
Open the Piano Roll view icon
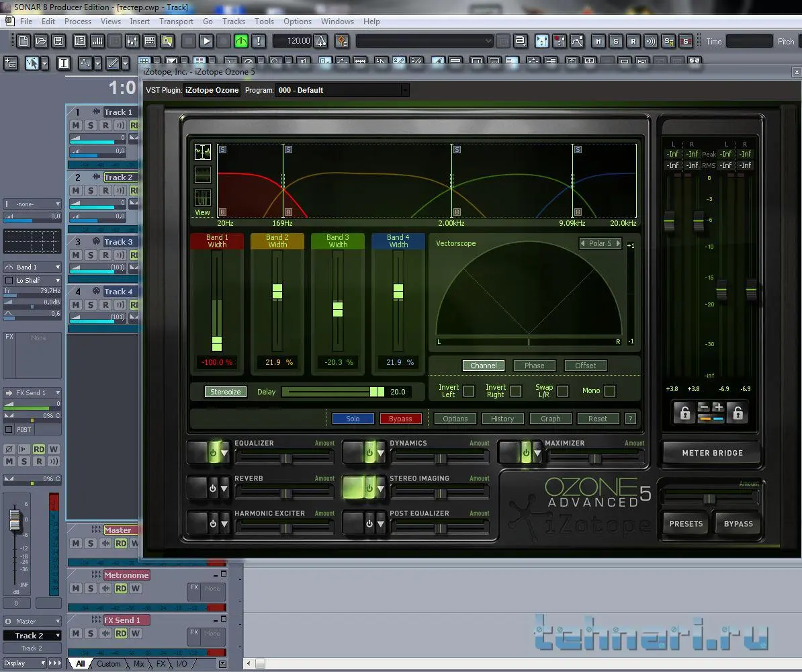pyautogui.click(x=97, y=42)
